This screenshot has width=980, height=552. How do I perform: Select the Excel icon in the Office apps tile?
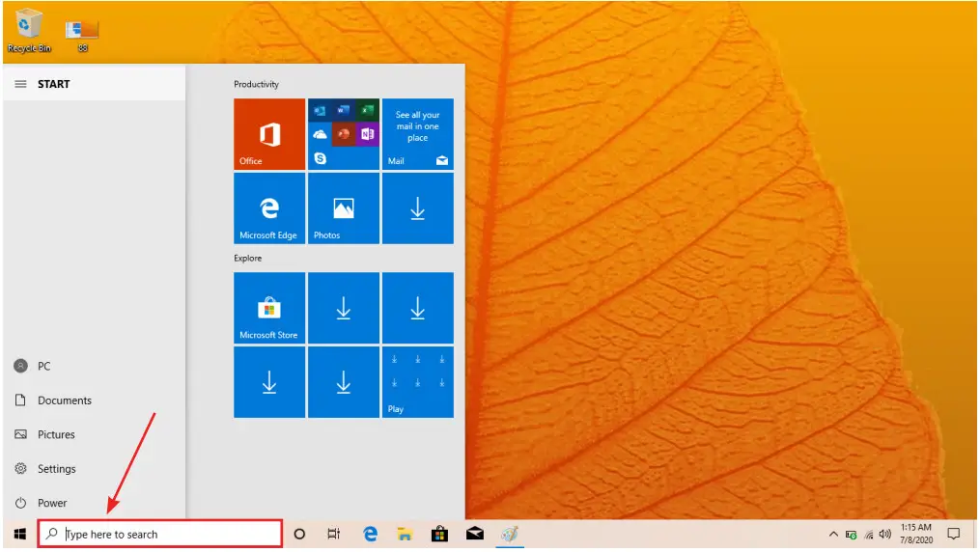[x=368, y=111]
